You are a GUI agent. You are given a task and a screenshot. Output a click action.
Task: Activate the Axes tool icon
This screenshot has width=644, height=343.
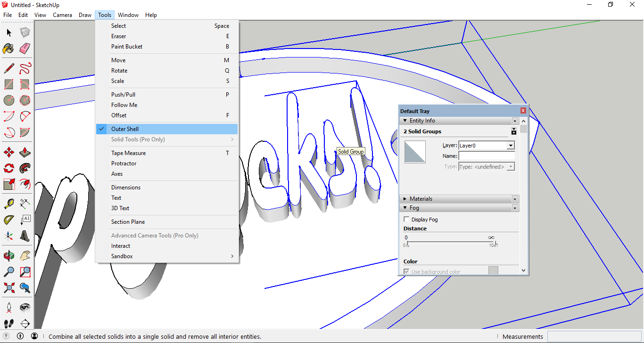point(9,236)
